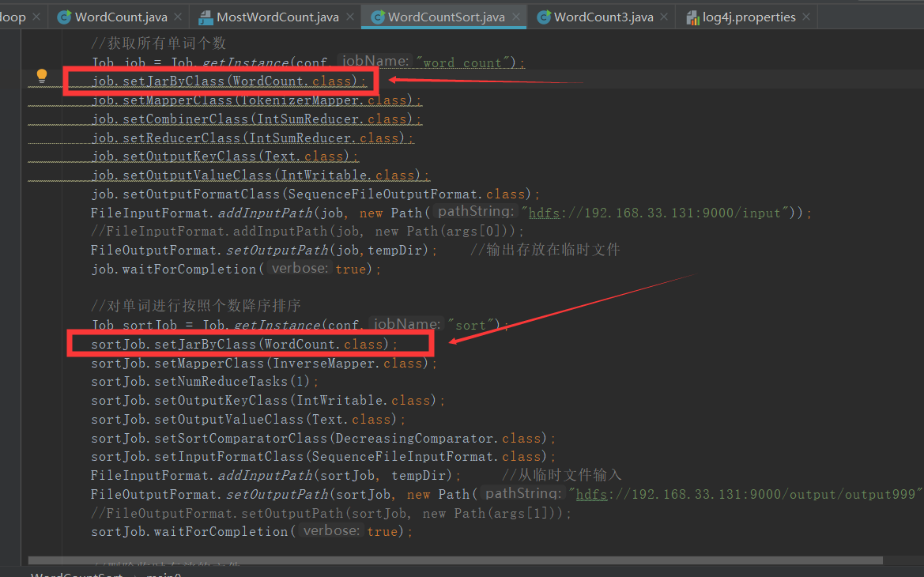The height and width of the screenshot is (577, 924).
Task: Close the WordCount.java tab
Action: point(178,17)
